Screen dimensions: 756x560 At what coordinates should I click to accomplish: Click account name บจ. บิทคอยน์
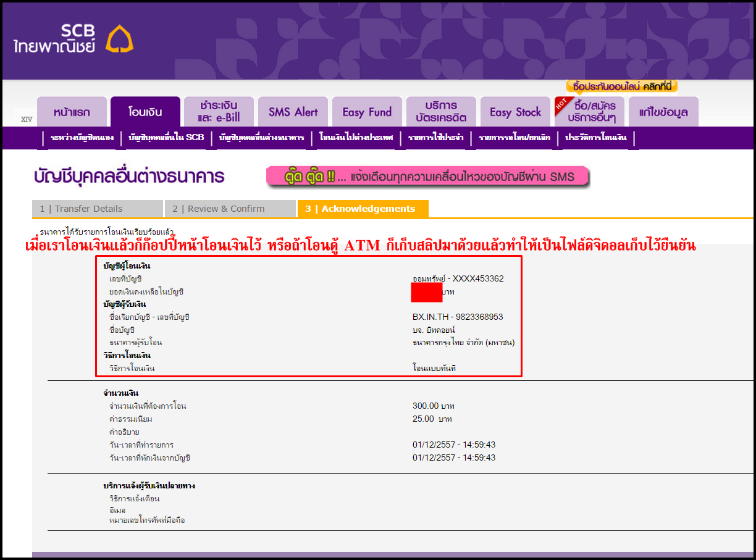point(434,330)
